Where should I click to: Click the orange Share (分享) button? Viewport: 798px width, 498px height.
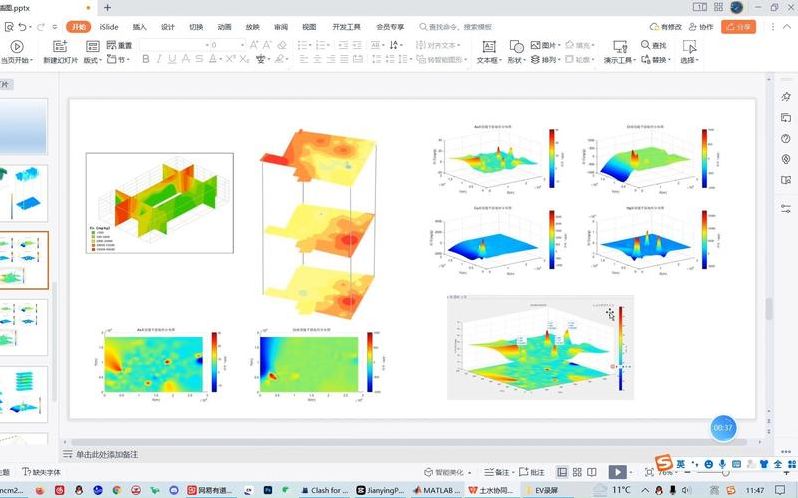pos(738,27)
